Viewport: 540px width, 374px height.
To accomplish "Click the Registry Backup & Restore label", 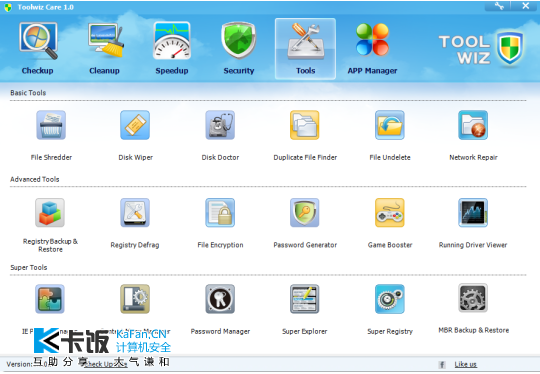I will coord(50,245).
